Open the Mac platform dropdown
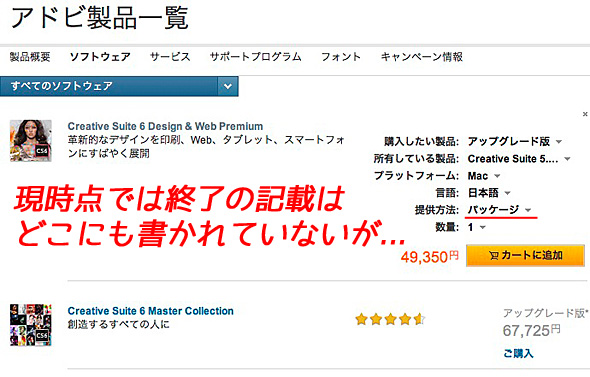 click(484, 176)
